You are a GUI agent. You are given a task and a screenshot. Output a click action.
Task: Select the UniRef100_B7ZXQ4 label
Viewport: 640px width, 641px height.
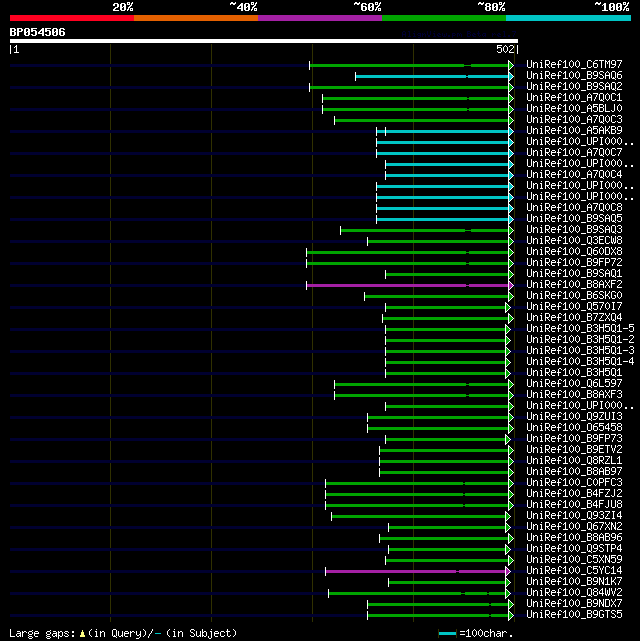tap(574, 318)
